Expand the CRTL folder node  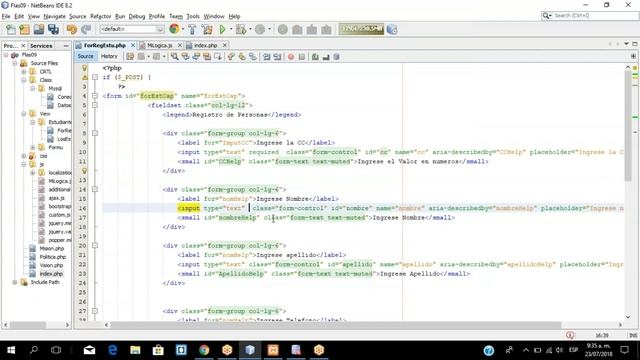[23, 72]
